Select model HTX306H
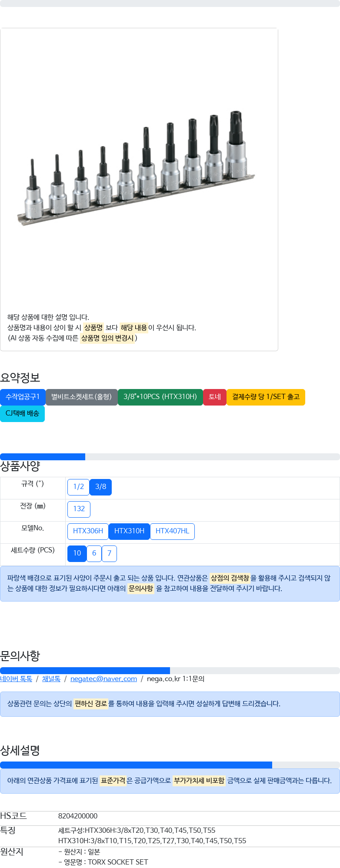 point(88,531)
